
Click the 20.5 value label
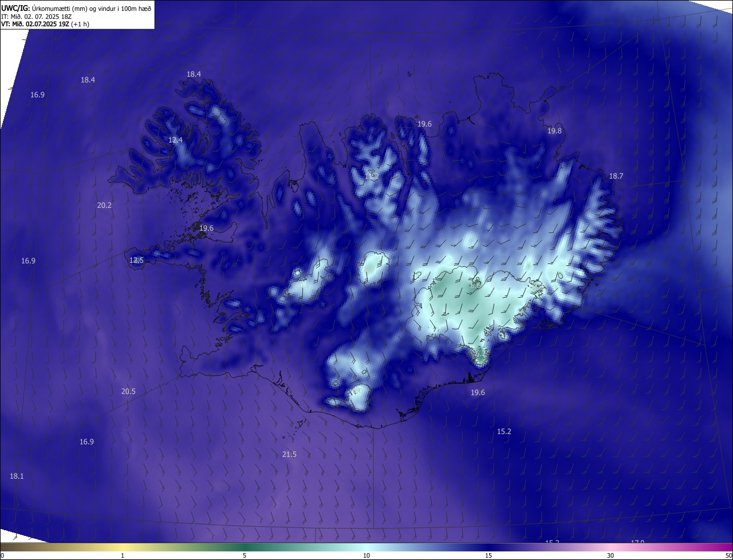(128, 392)
